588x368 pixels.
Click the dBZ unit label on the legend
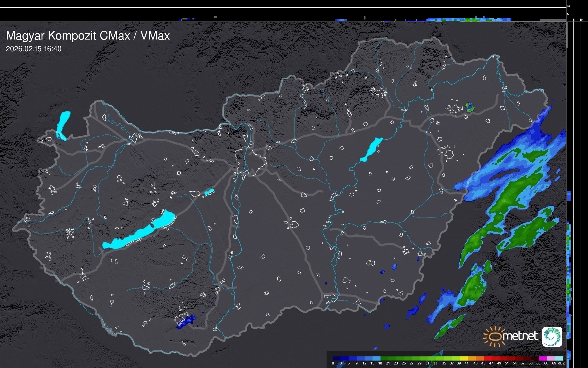tap(561, 363)
